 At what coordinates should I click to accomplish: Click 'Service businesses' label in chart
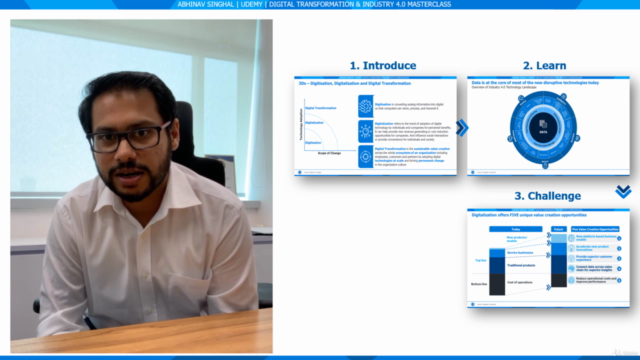point(520,253)
